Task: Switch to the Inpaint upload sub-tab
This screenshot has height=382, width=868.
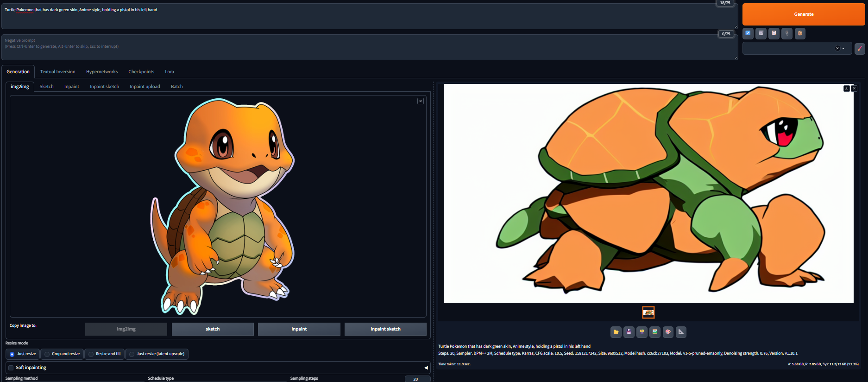Action: pyautogui.click(x=145, y=87)
